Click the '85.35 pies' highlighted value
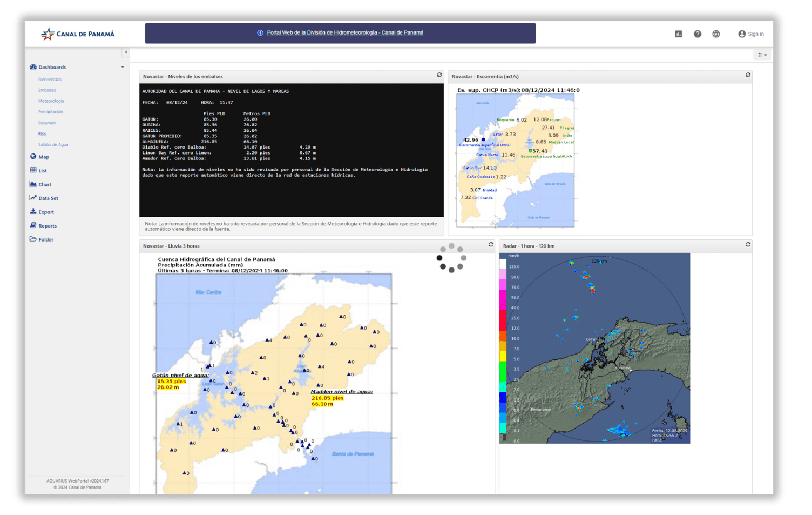812x515 pixels. coord(172,382)
